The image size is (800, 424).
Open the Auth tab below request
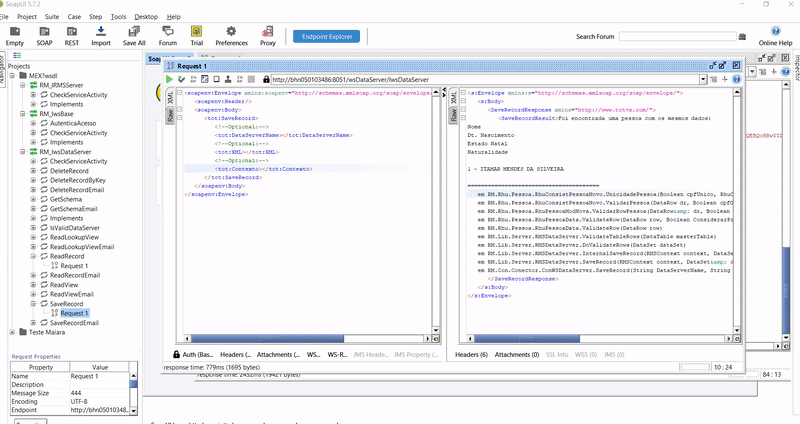pos(193,354)
